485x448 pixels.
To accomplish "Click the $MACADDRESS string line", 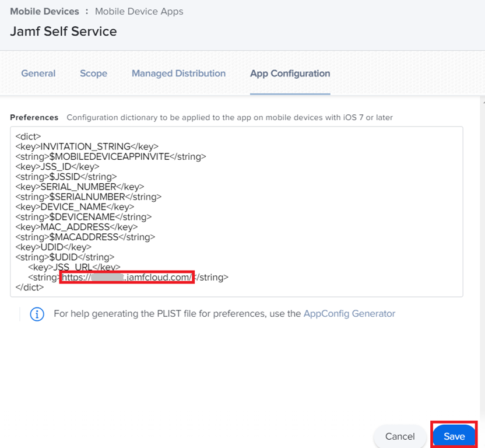I will point(85,237).
